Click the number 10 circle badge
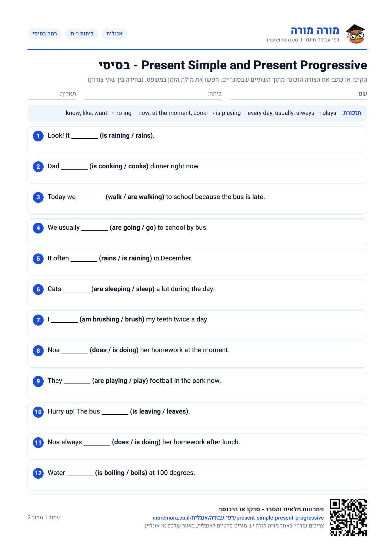 coord(38,412)
